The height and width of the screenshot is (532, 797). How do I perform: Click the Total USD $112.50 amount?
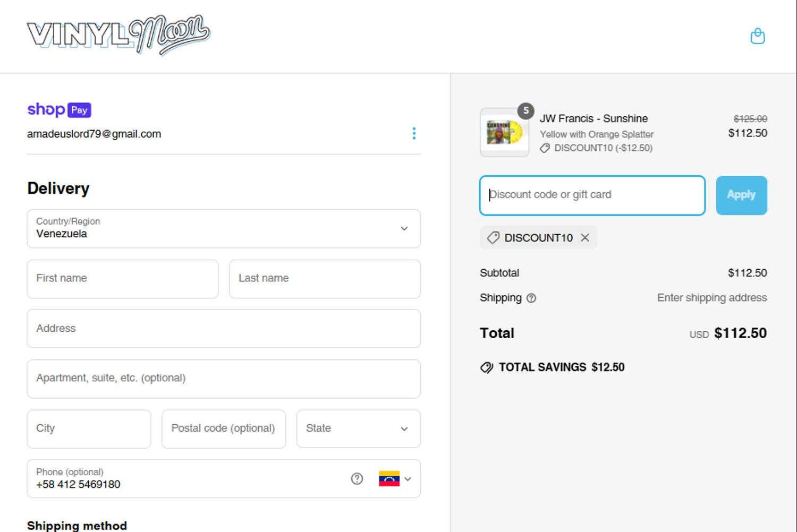pyautogui.click(x=740, y=333)
